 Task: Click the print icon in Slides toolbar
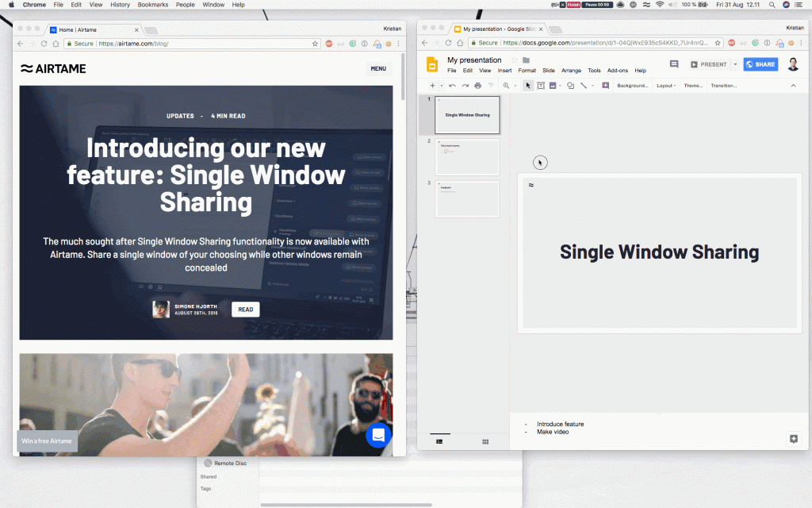[x=477, y=86]
